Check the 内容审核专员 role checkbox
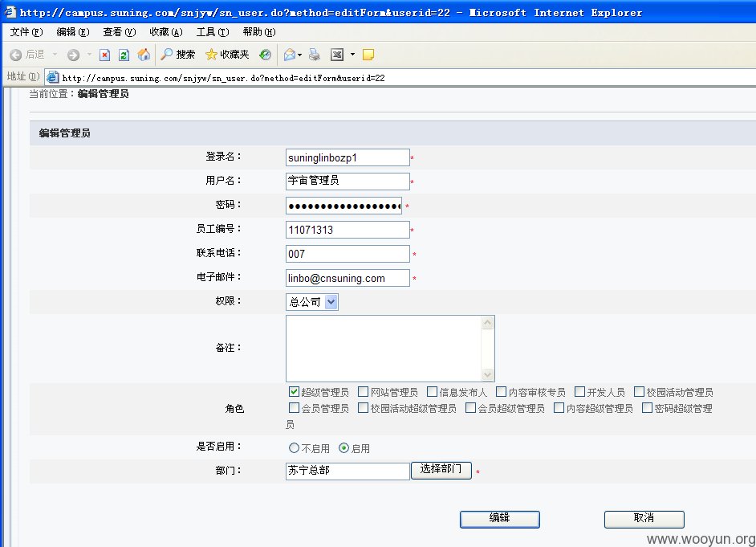The image size is (756, 547). 501,392
